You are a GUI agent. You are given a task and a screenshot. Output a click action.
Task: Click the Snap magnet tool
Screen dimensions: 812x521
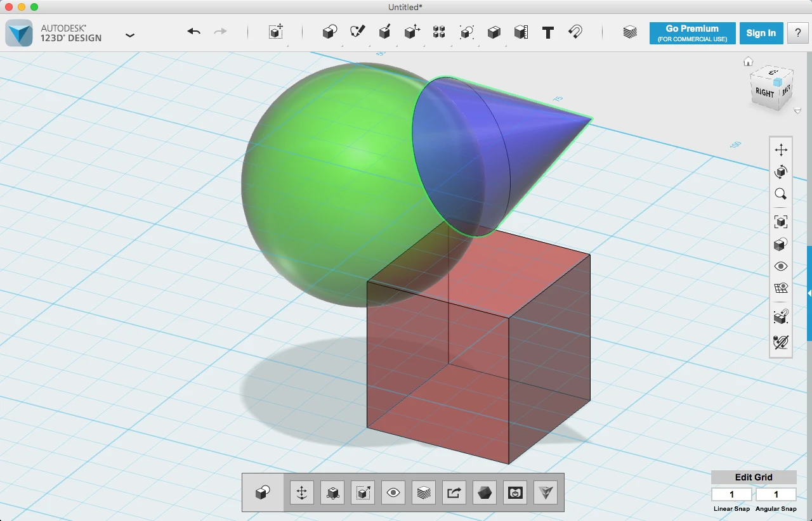coord(575,32)
